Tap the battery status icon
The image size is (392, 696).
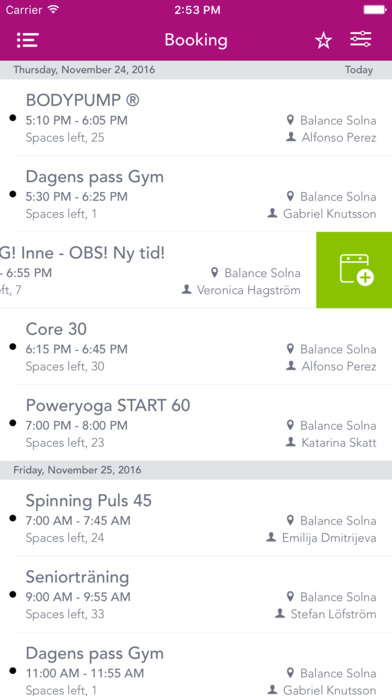(374, 10)
